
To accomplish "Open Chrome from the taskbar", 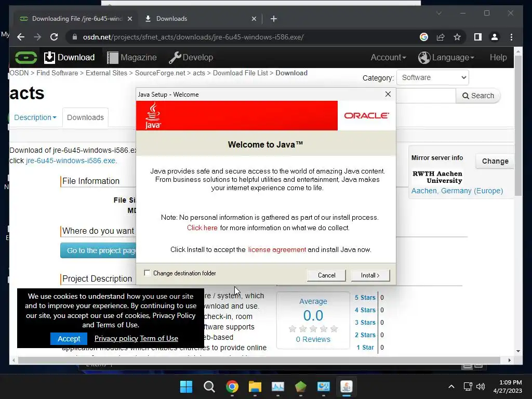I will pos(232,387).
